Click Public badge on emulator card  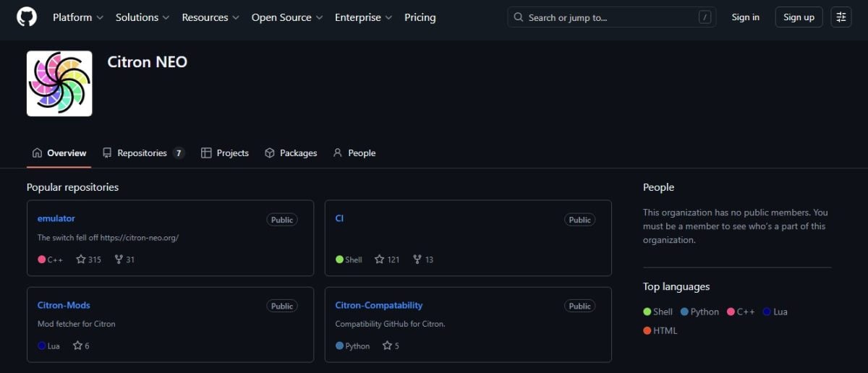(282, 220)
